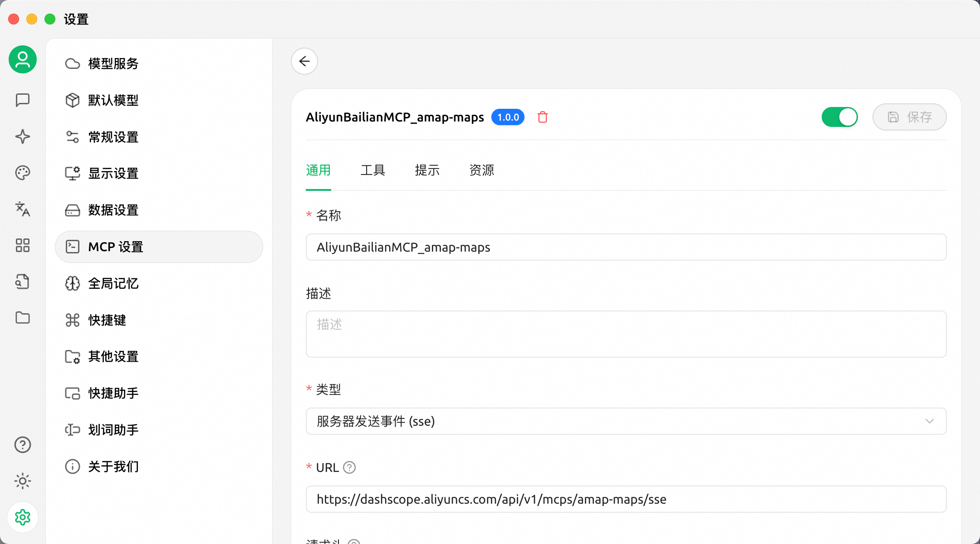
Task: Toggle the MCP server enable switch
Action: click(x=839, y=117)
